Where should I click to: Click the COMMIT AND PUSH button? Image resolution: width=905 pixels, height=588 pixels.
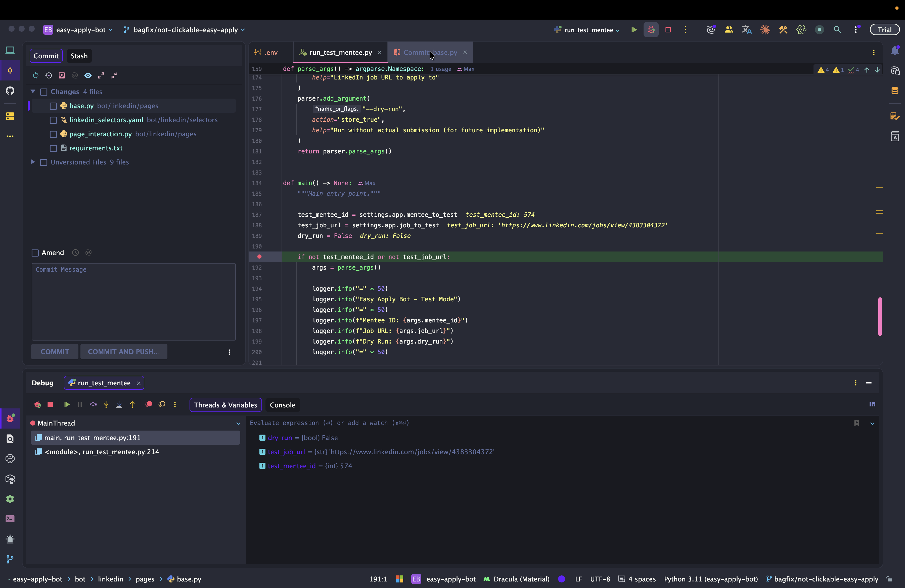pos(124,352)
